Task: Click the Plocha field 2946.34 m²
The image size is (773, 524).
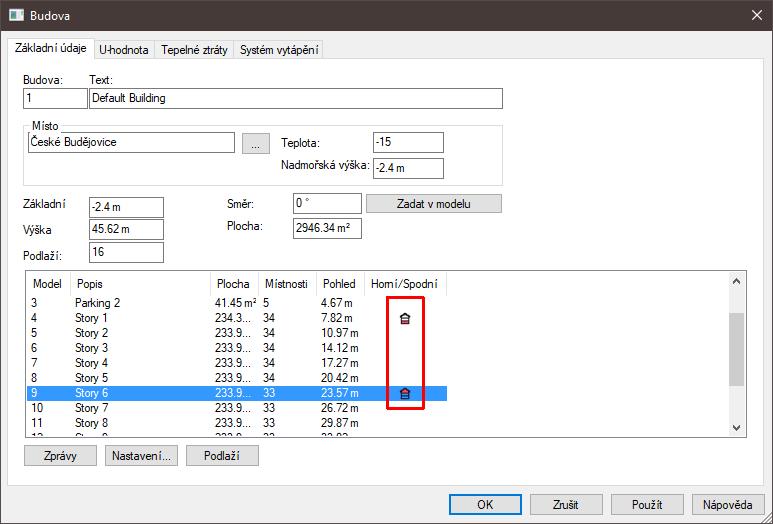Action: (327, 229)
